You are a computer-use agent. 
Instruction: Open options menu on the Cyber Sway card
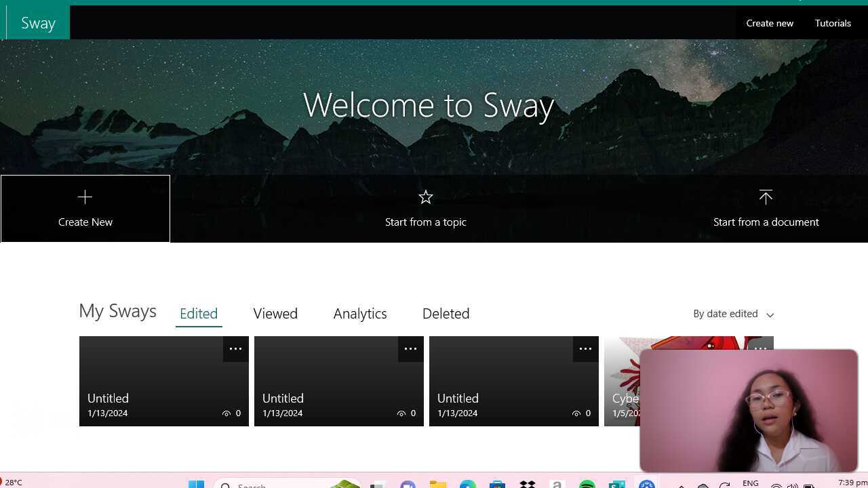point(760,348)
